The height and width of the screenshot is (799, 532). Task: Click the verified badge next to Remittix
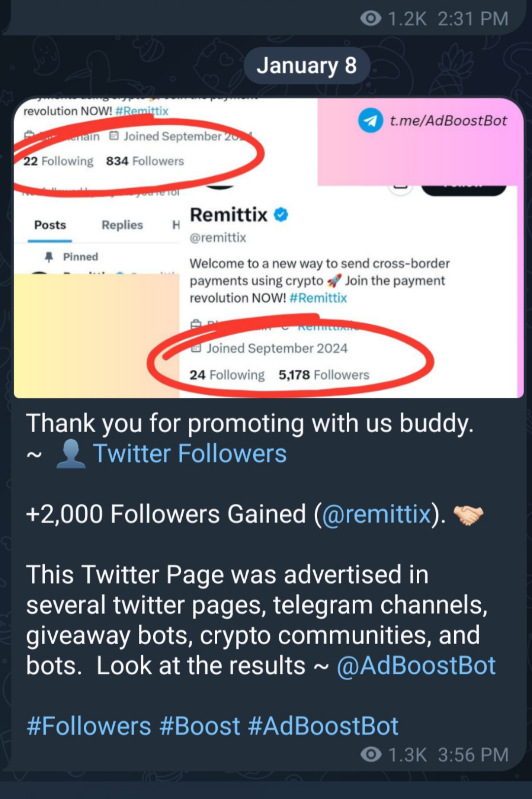[281, 215]
